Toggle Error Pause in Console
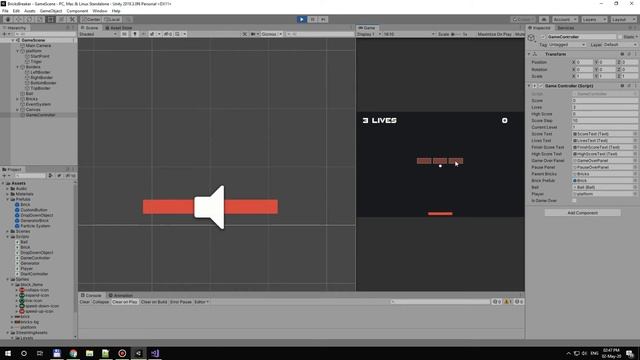Viewport: 640px width, 360px height. (x=180, y=302)
